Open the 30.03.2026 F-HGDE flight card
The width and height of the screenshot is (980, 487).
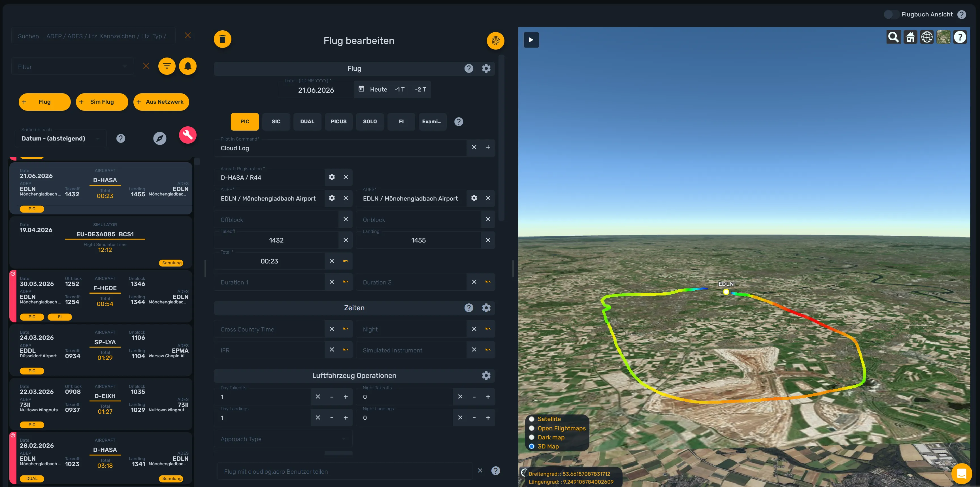101,296
